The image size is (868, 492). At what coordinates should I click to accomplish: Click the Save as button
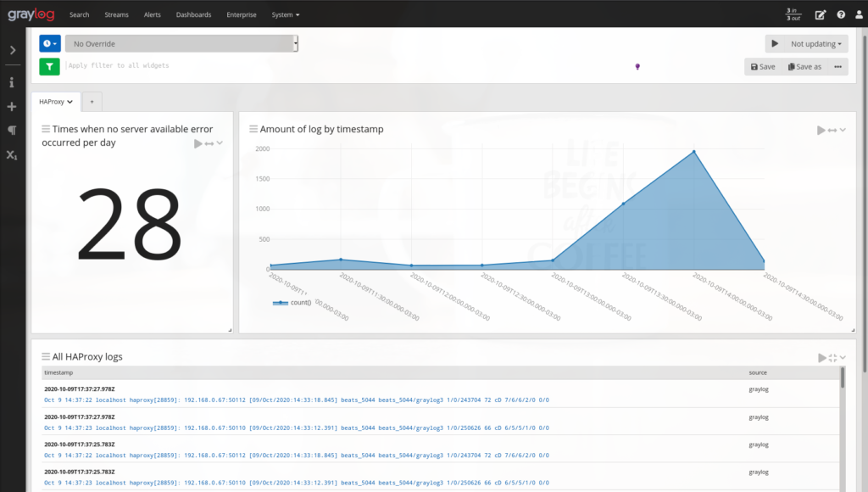(x=804, y=66)
